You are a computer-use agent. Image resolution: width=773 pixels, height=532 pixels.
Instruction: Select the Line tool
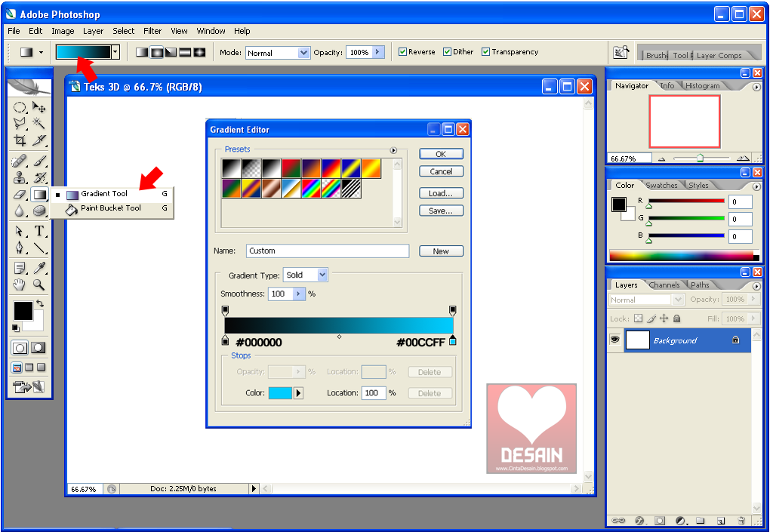pos(39,248)
